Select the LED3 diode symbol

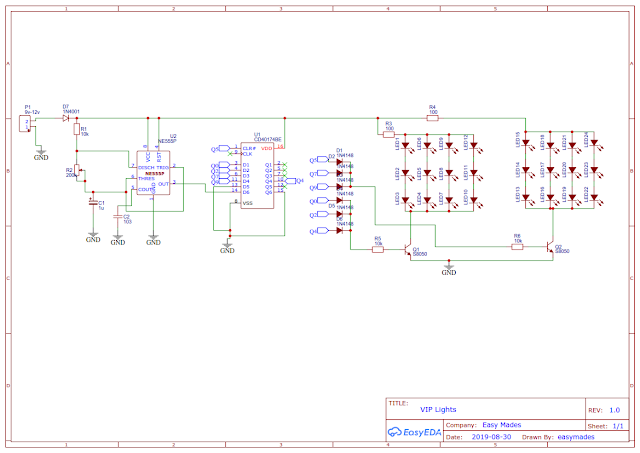(x=406, y=201)
